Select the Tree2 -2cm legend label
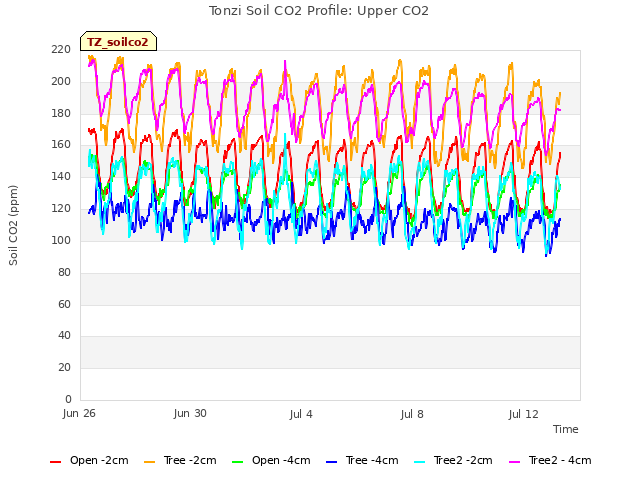This screenshot has width=640, height=480. (x=463, y=460)
